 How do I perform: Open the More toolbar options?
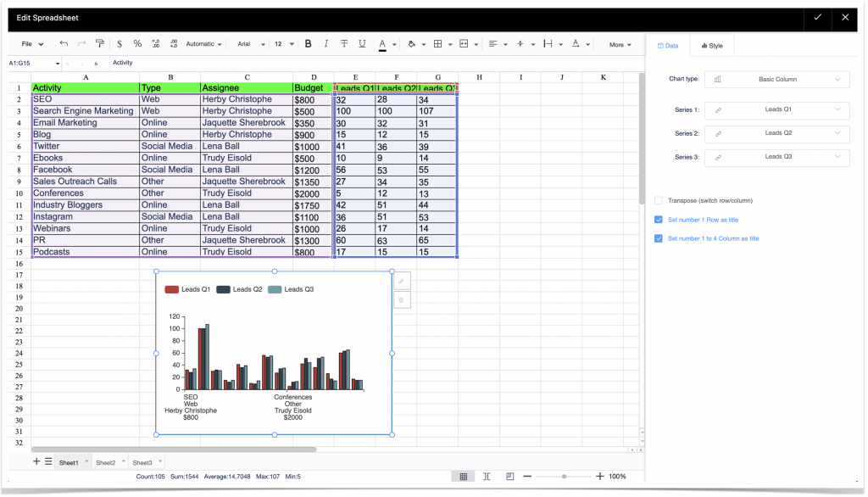pyautogui.click(x=619, y=43)
